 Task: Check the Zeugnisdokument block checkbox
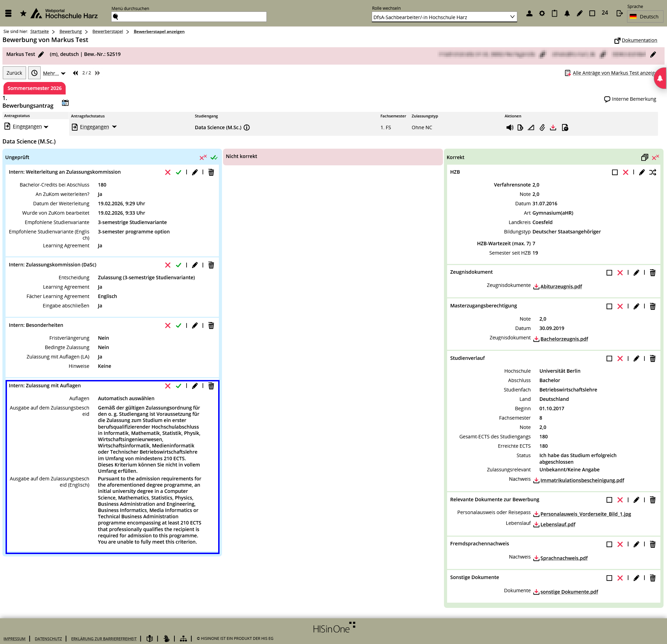pos(609,273)
